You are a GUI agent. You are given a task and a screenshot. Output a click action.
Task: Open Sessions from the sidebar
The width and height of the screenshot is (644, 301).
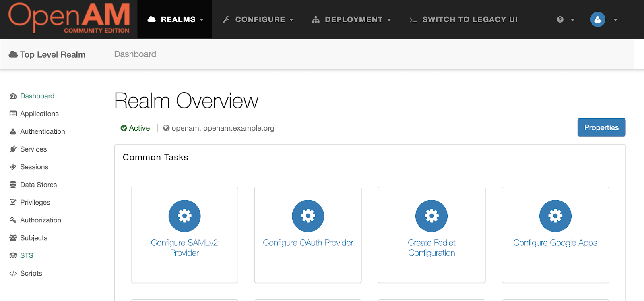point(34,167)
